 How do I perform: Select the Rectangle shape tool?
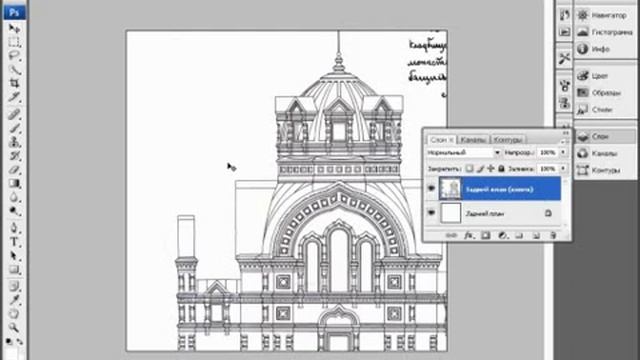click(x=15, y=269)
